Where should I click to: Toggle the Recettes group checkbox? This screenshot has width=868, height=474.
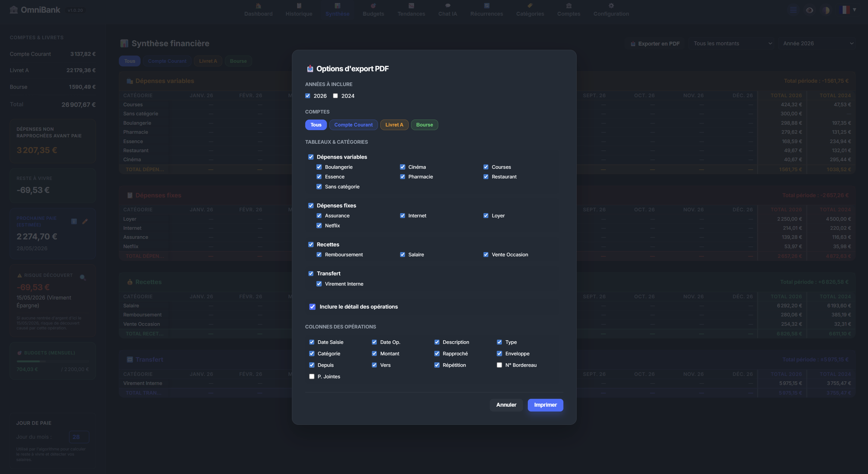click(311, 245)
